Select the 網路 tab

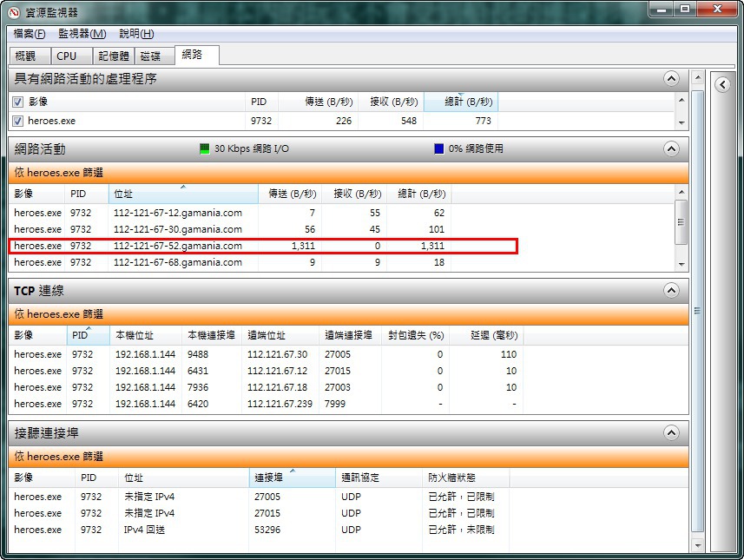pos(196,55)
